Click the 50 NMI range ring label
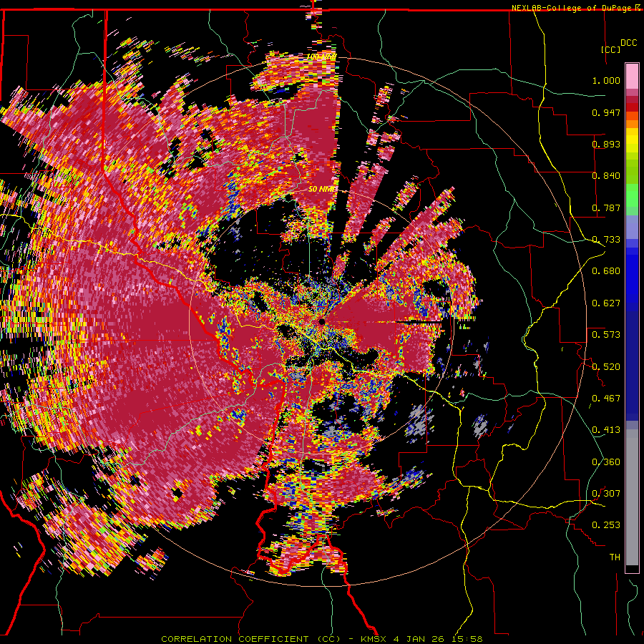Viewport: 644px width, 644px height. coord(323,190)
